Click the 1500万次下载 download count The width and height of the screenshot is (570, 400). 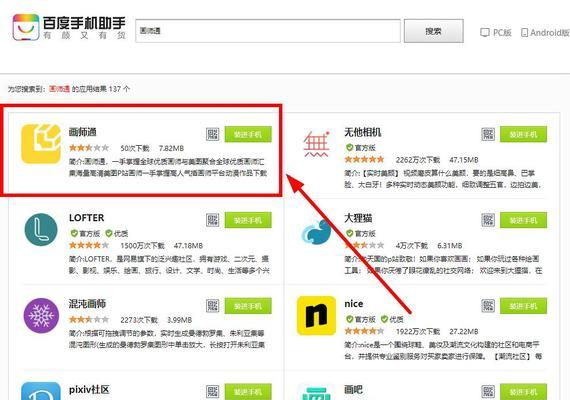(x=142, y=245)
